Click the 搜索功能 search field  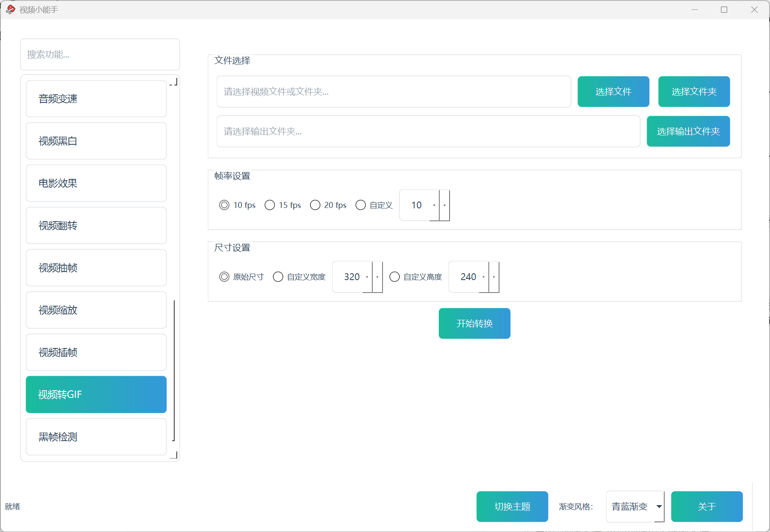(100, 55)
